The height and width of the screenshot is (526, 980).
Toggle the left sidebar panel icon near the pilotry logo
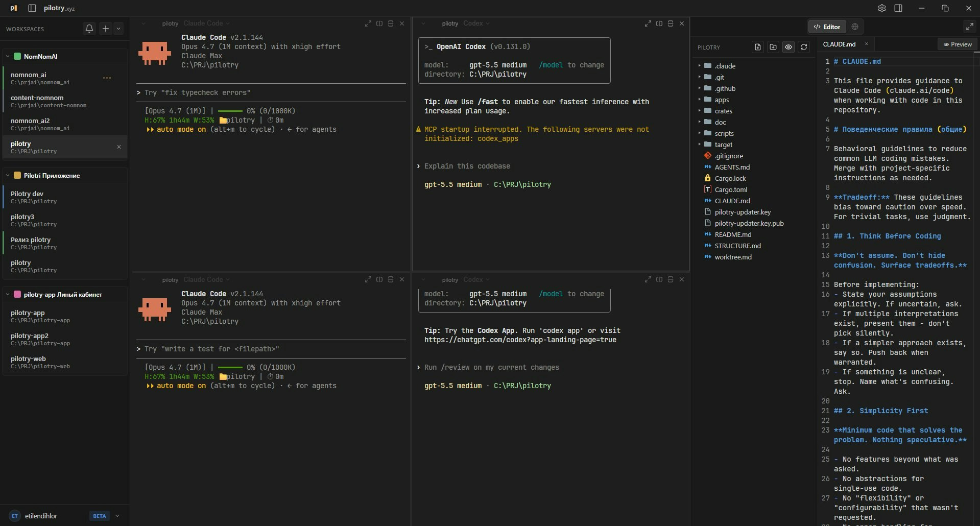point(32,8)
